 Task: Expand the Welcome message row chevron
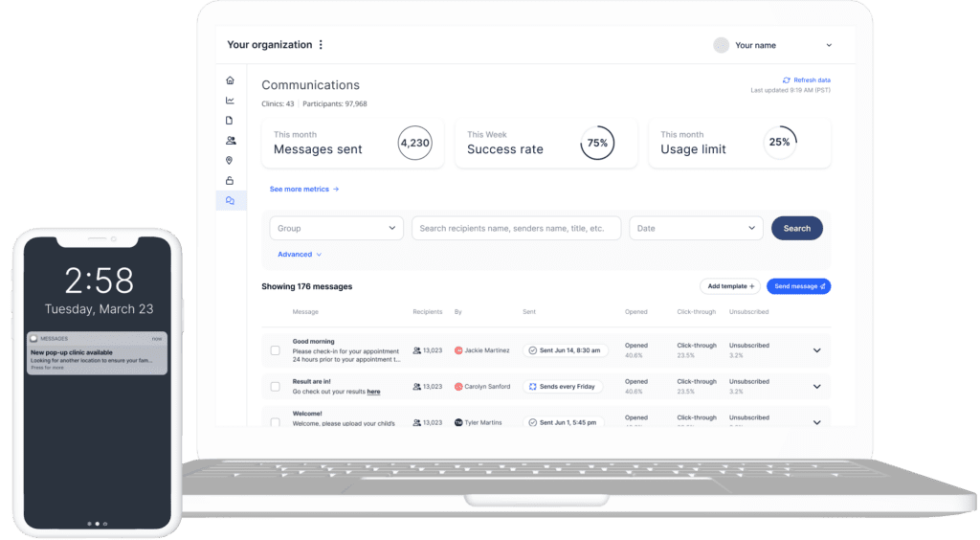[x=817, y=422]
